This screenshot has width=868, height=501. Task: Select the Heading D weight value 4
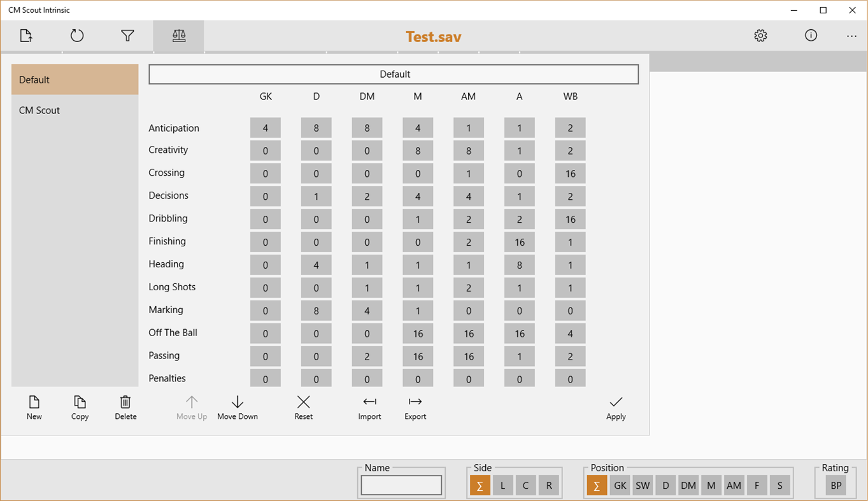click(x=317, y=265)
